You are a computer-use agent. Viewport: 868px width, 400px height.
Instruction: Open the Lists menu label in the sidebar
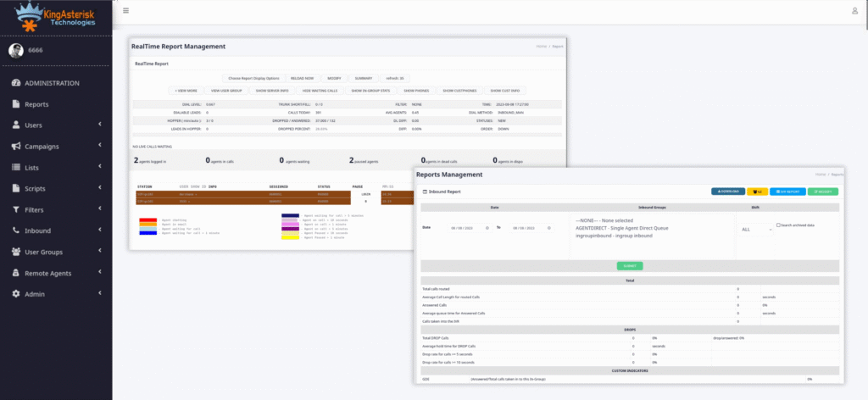pyautogui.click(x=31, y=168)
